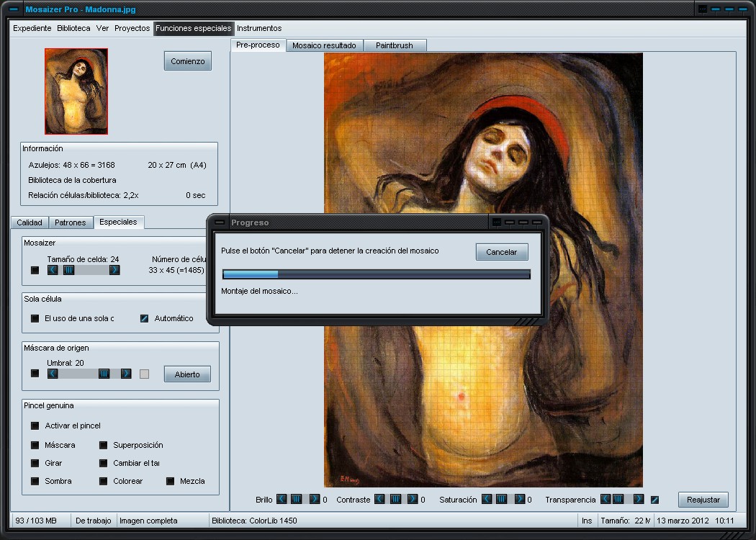
Task: Decrease Saturación with its left arrow
Action: [x=487, y=499]
